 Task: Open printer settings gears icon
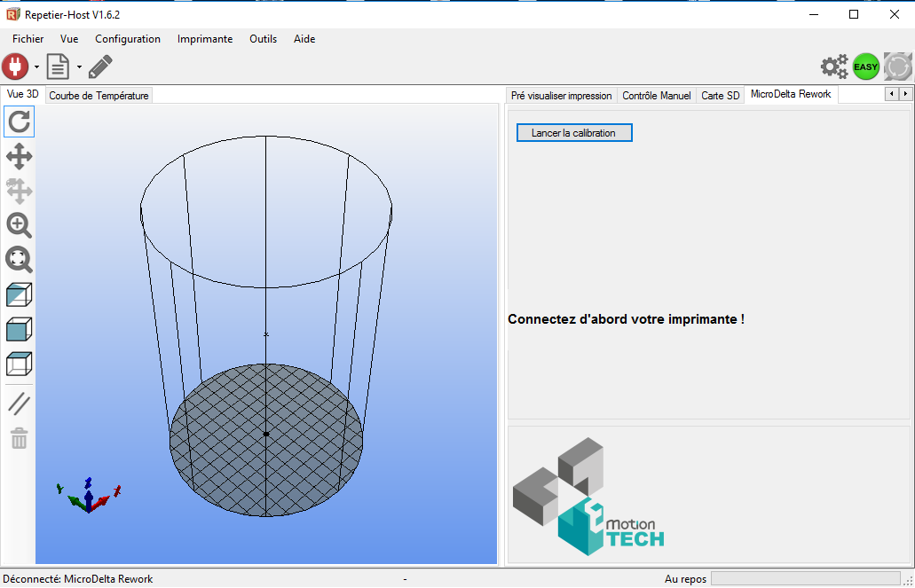click(834, 67)
